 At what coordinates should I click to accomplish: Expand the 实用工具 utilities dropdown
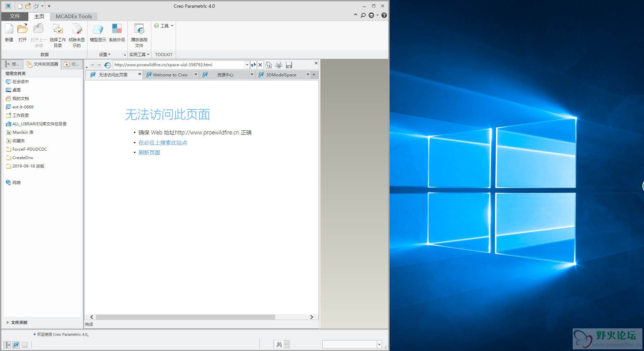pyautogui.click(x=139, y=54)
